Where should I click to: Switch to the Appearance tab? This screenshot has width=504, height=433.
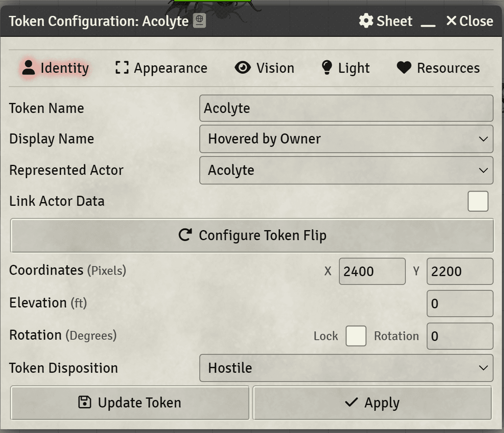[161, 68]
